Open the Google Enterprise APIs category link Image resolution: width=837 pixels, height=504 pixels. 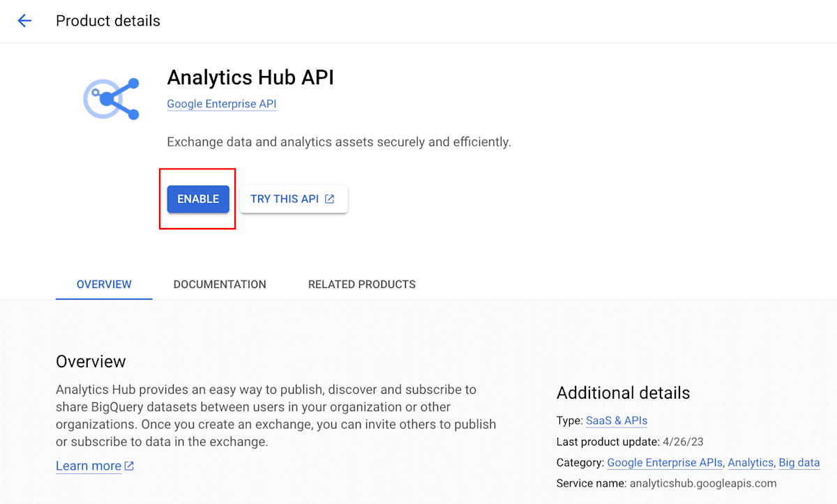pyautogui.click(x=666, y=462)
